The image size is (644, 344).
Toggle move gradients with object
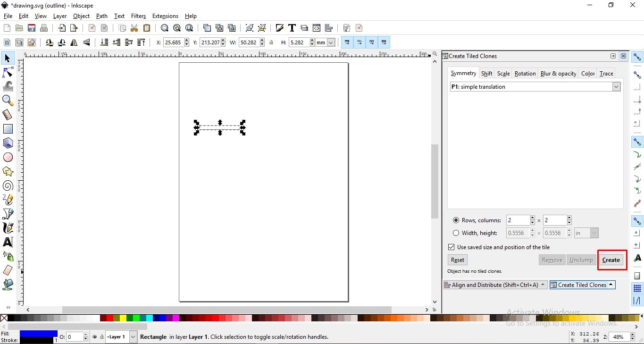pos(372,42)
